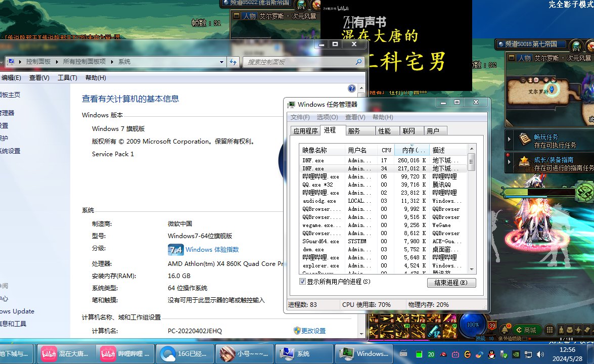Open Windows Update link in sidebar
594x364 pixels.
pyautogui.click(x=17, y=311)
